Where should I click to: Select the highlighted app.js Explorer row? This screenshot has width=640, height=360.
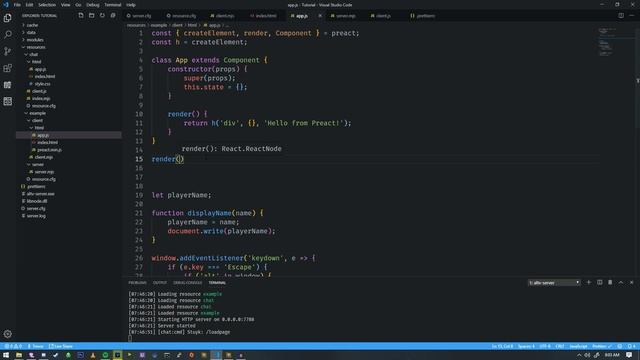coord(69,135)
